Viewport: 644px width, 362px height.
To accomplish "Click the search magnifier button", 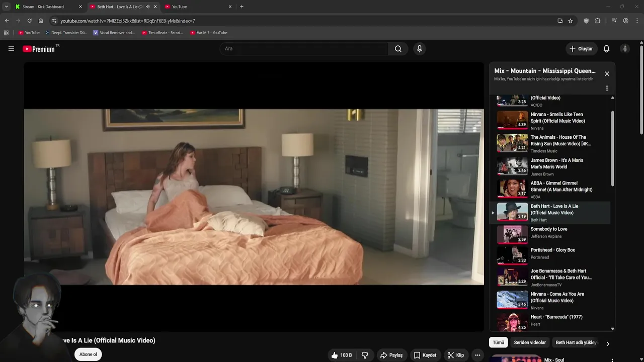I will [398, 49].
